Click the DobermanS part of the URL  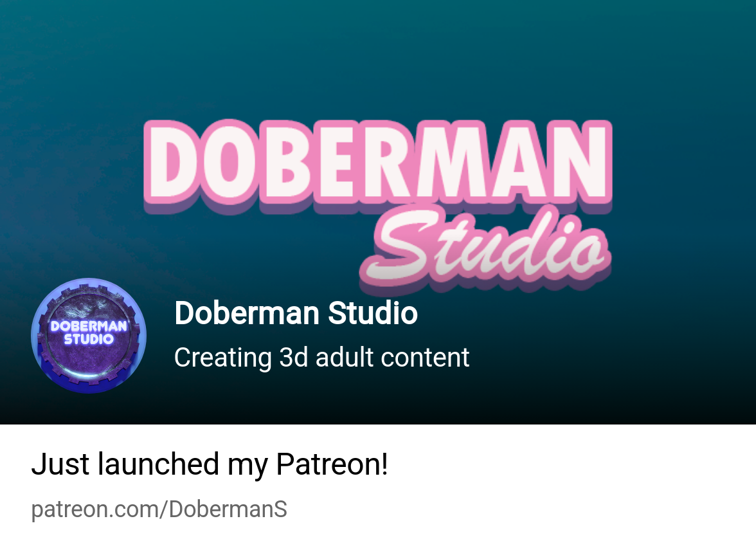pos(228,509)
